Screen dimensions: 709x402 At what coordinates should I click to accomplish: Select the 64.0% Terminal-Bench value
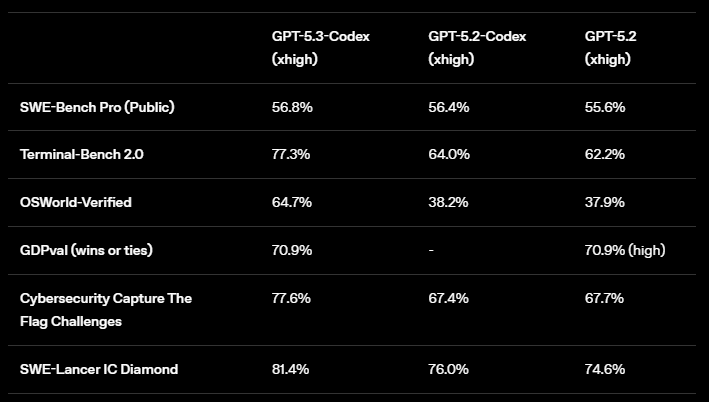449,155
